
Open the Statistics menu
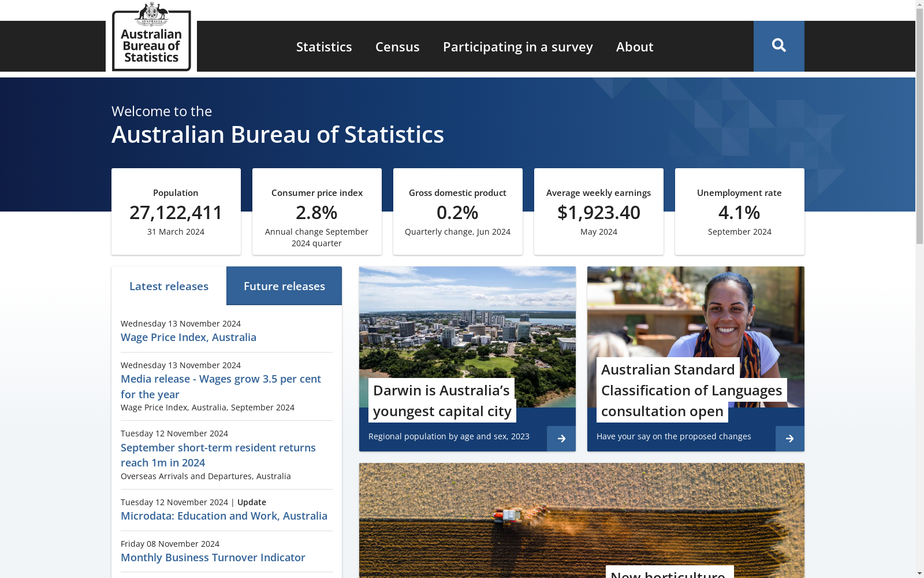point(323,47)
